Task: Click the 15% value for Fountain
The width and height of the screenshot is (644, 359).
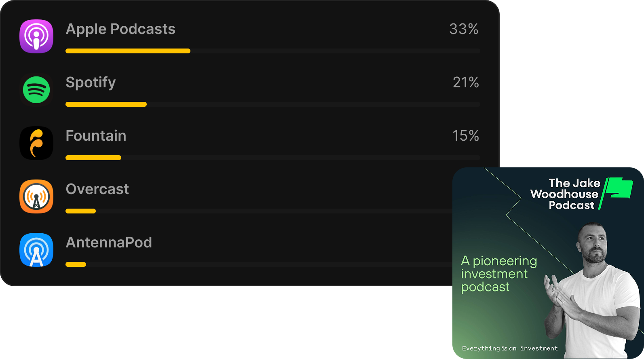Action: pos(465,136)
